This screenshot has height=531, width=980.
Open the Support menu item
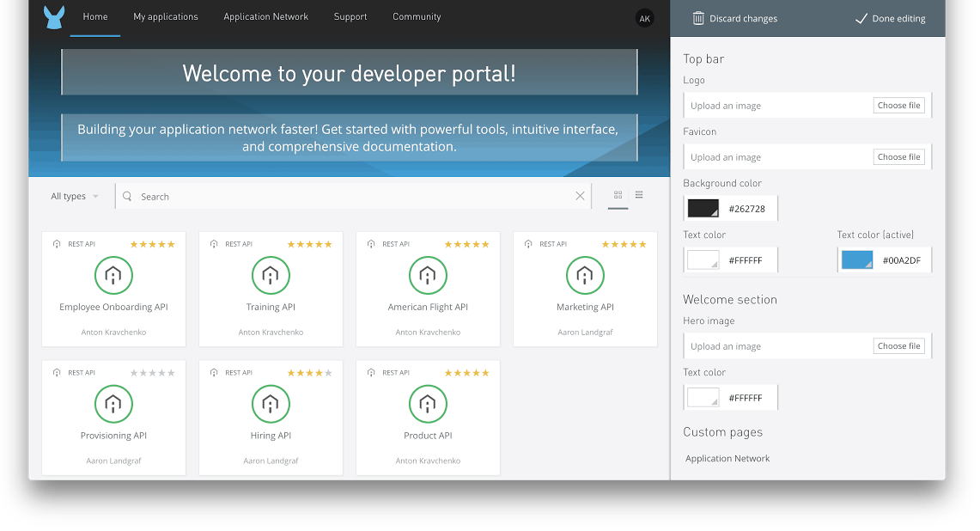pos(350,17)
